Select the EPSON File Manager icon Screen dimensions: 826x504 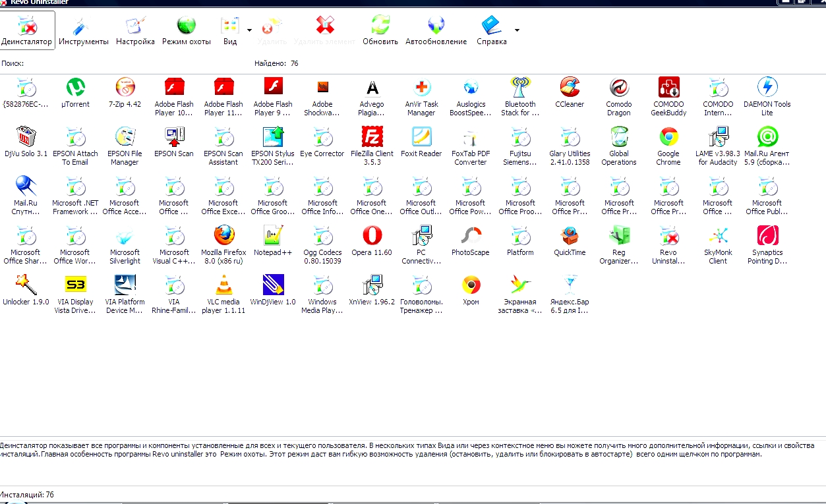coord(125,136)
